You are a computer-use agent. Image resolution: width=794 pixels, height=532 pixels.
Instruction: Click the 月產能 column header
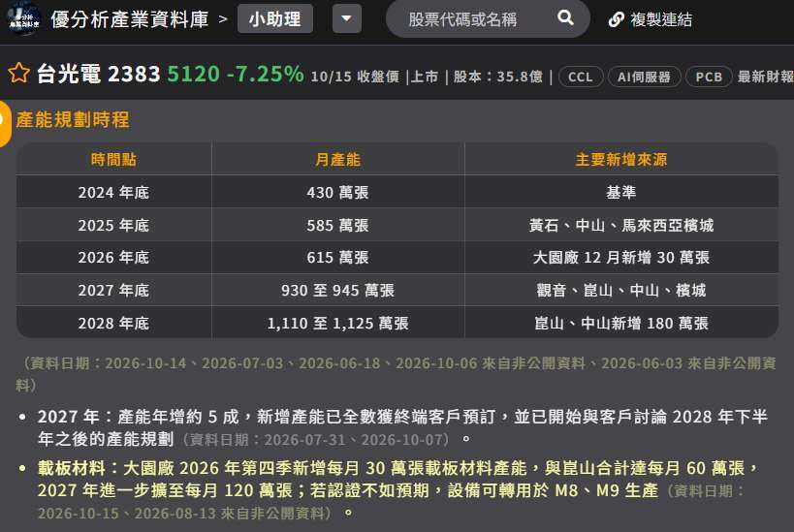coord(337,160)
